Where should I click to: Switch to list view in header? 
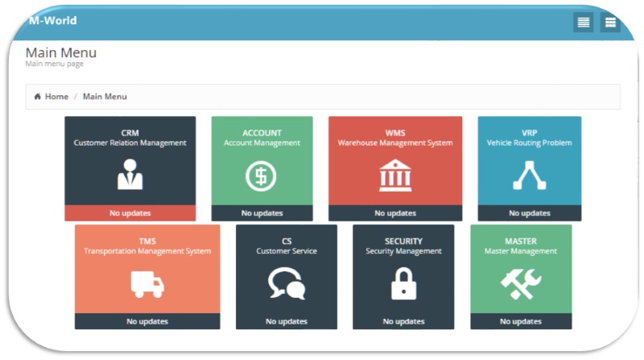click(583, 23)
